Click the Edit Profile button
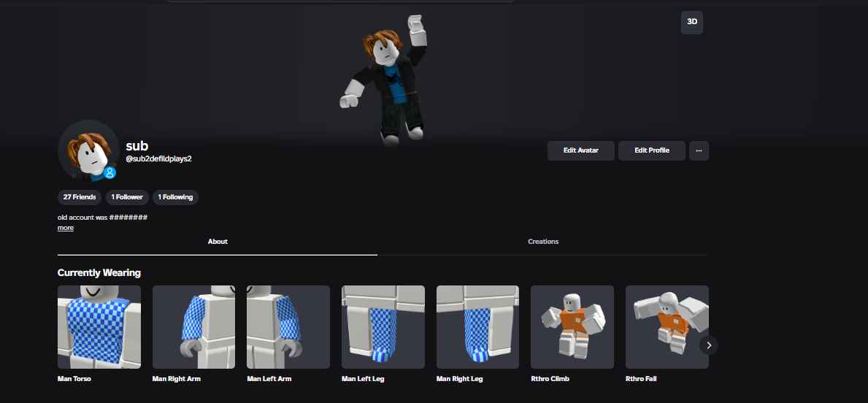This screenshot has height=403, width=868. pos(652,150)
